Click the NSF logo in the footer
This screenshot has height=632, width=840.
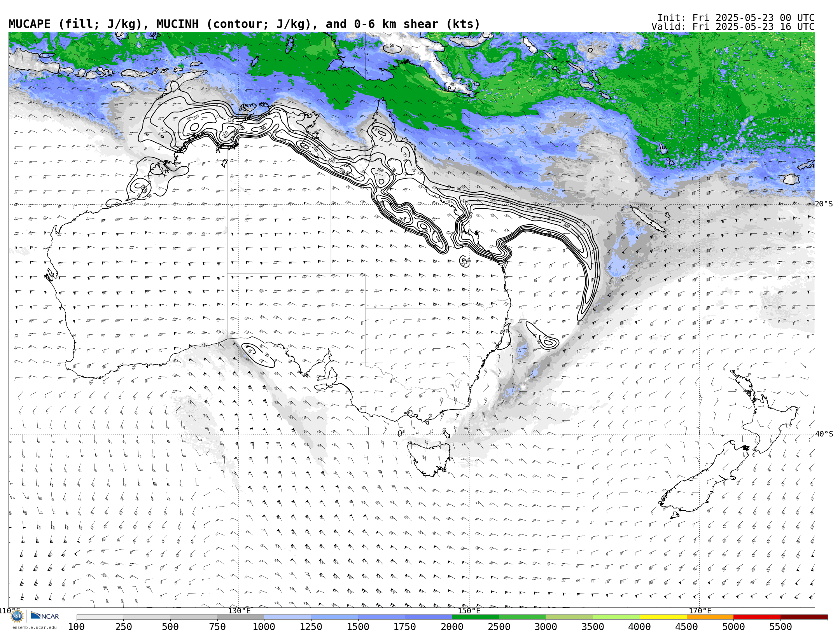coord(17,616)
